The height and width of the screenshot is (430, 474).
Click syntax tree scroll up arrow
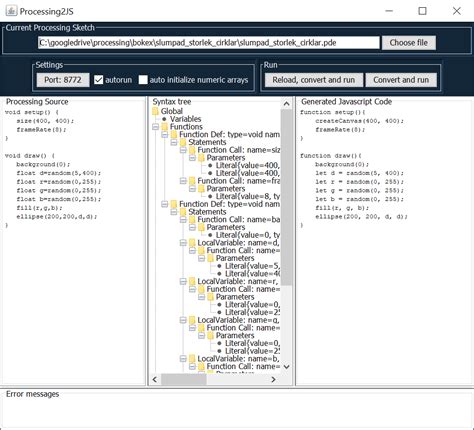pyautogui.click(x=286, y=104)
